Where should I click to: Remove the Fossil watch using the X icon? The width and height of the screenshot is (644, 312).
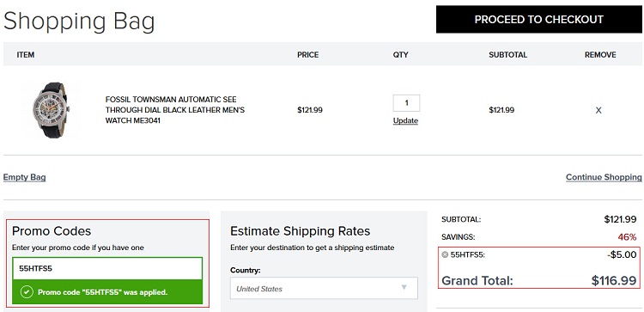point(598,110)
